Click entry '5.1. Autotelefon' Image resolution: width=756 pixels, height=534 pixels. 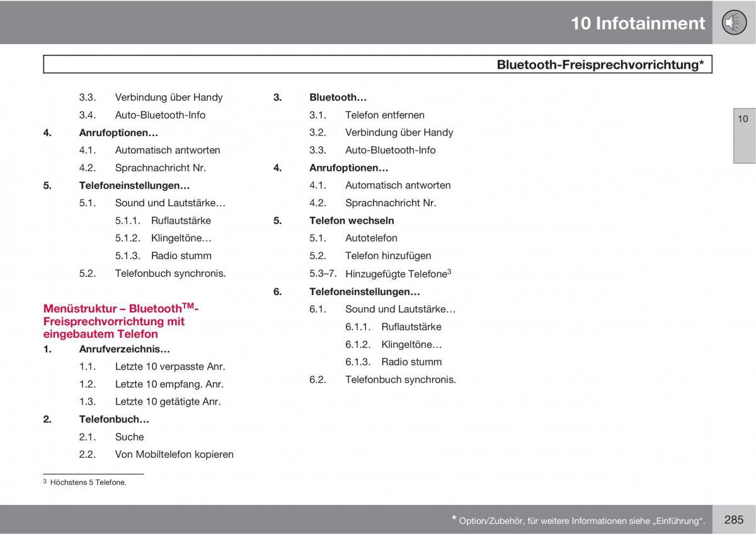pos(353,238)
